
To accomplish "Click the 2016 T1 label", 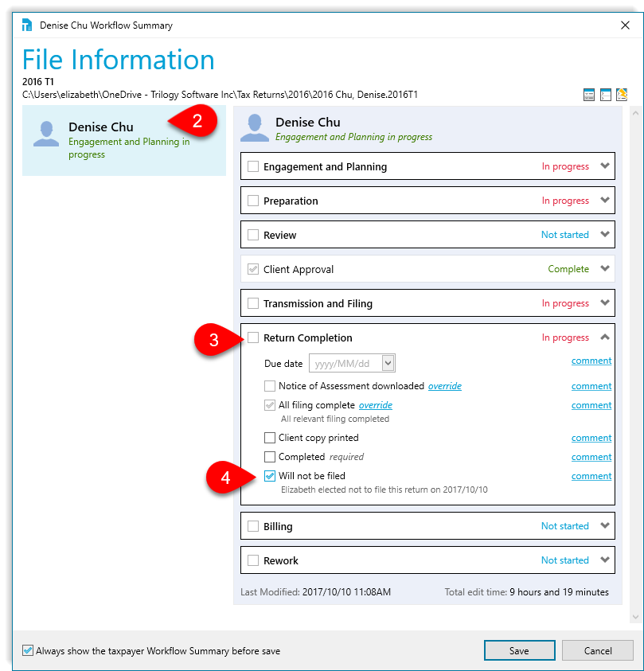I will click(x=38, y=82).
